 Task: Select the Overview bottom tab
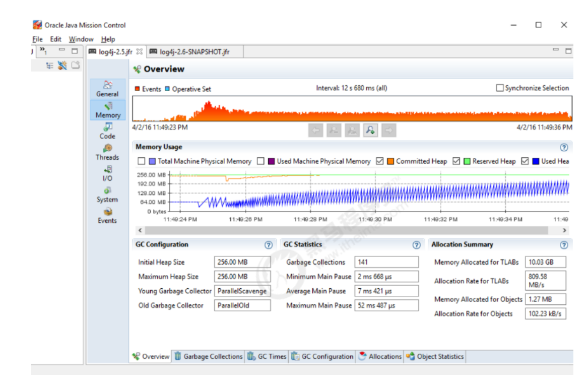(151, 356)
